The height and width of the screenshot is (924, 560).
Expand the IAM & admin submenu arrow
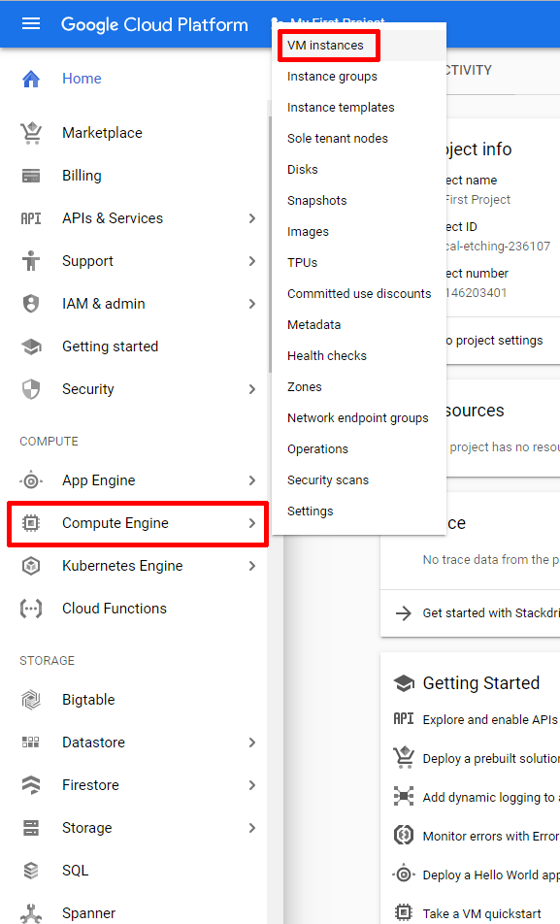(x=252, y=304)
